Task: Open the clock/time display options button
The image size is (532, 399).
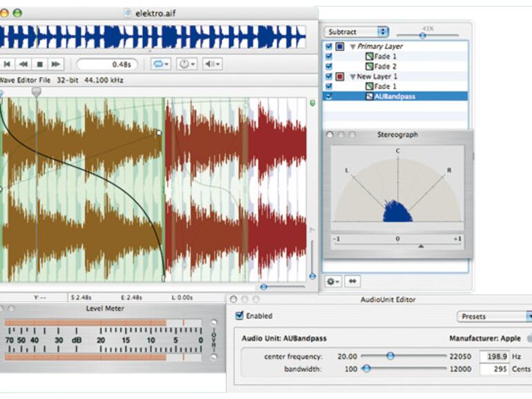Action: point(186,64)
